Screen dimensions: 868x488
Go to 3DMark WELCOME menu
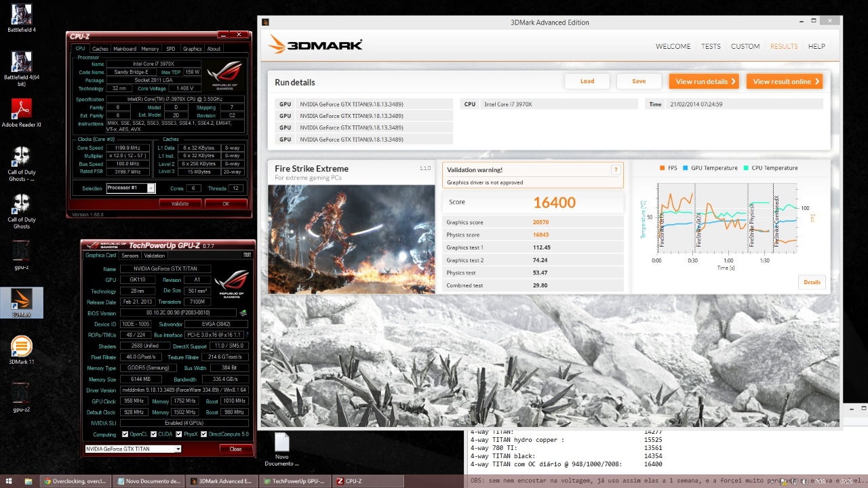point(673,46)
